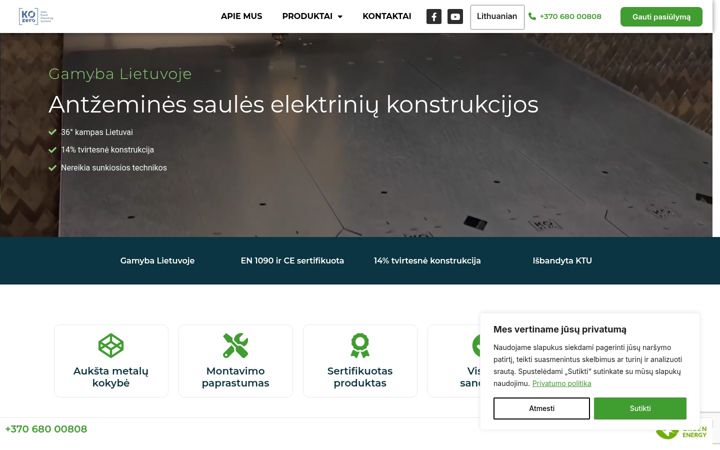The height and width of the screenshot is (450, 720).
Task: Open the YouTube channel icon
Action: [455, 17]
